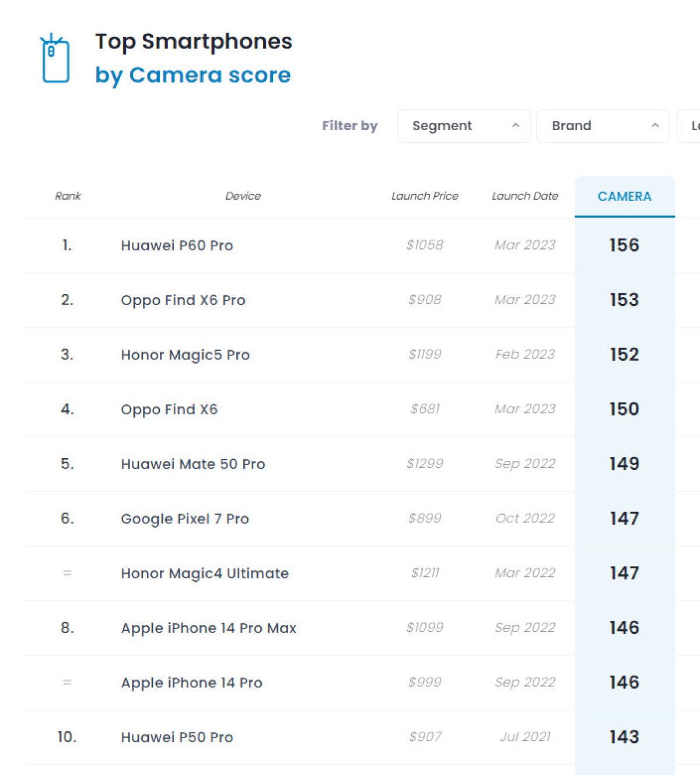Click the Brand dropdown chevron arrow
Image resolution: width=700 pixels, height=775 pixels.
tap(655, 126)
